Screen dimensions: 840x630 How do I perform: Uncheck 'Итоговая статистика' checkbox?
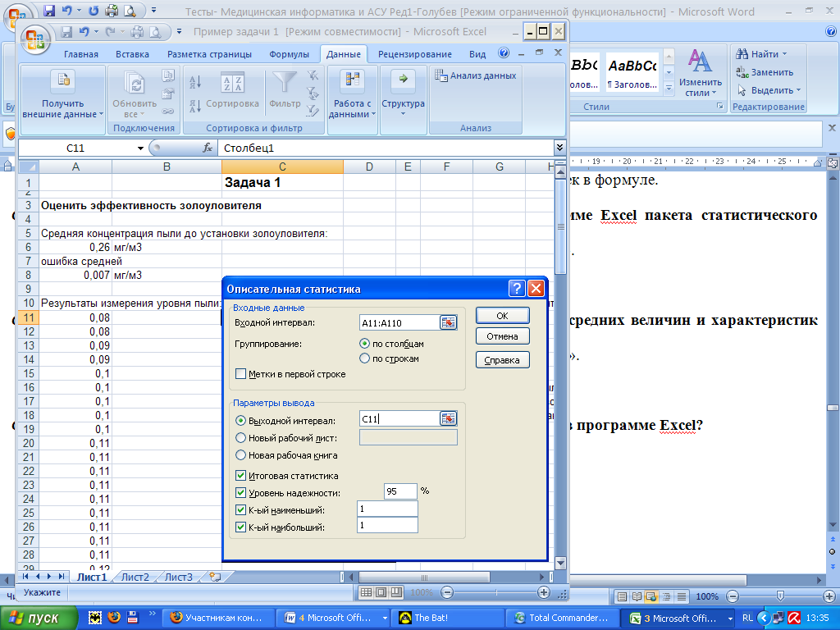(241, 476)
